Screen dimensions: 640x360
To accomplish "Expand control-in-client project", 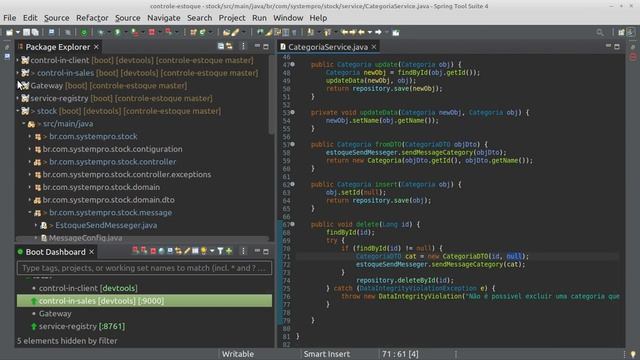I will click(18, 60).
